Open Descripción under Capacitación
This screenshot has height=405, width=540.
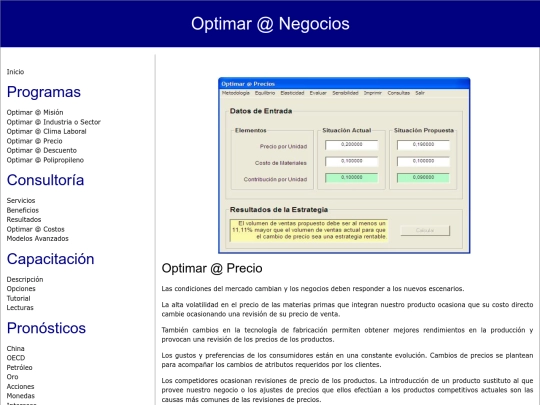25,279
